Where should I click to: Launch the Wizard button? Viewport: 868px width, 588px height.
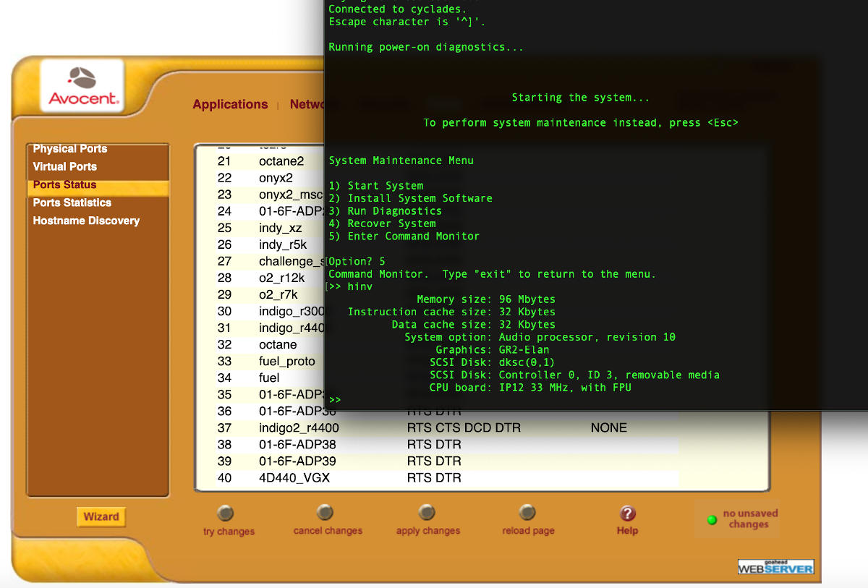tap(101, 516)
